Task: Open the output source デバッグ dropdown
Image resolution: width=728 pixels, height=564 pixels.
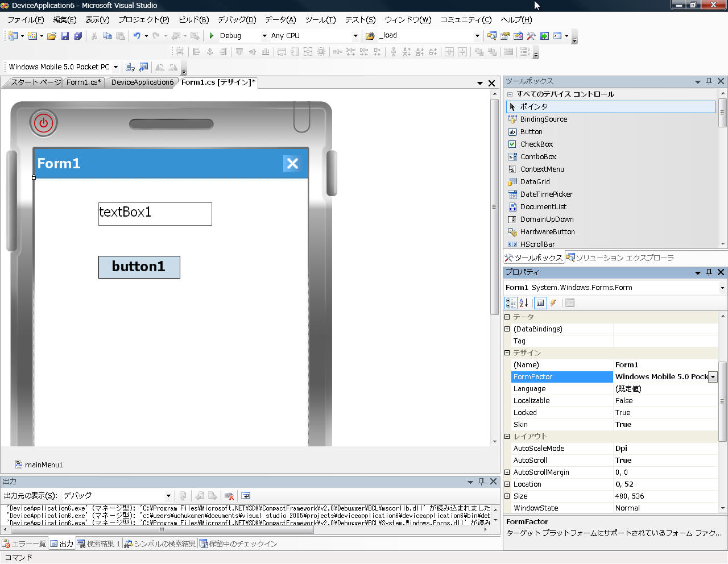Action: (x=168, y=496)
